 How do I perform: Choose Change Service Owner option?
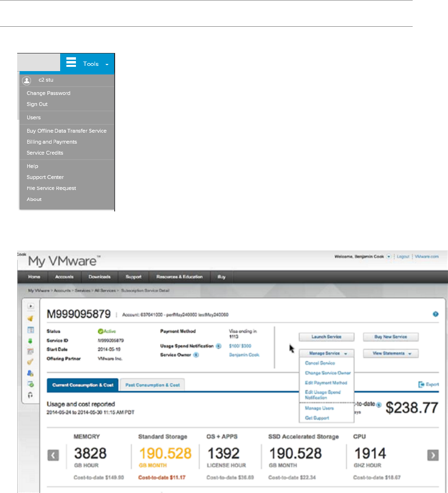328,373
